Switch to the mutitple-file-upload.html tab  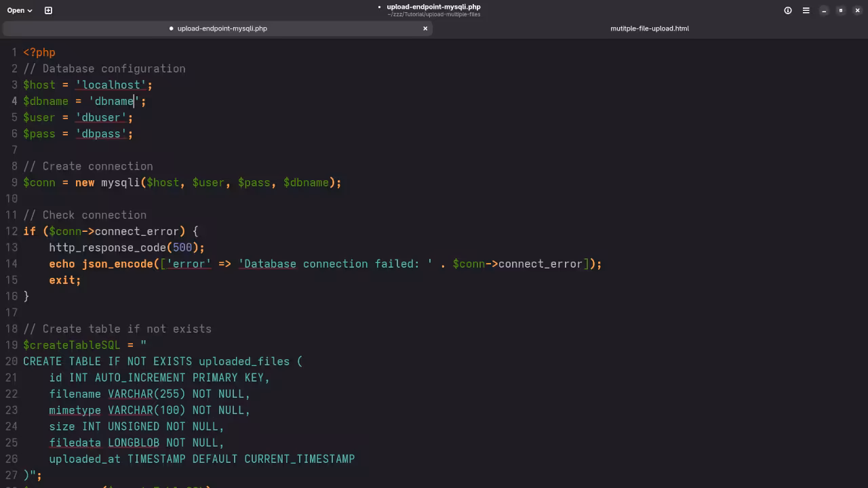tap(649, 28)
